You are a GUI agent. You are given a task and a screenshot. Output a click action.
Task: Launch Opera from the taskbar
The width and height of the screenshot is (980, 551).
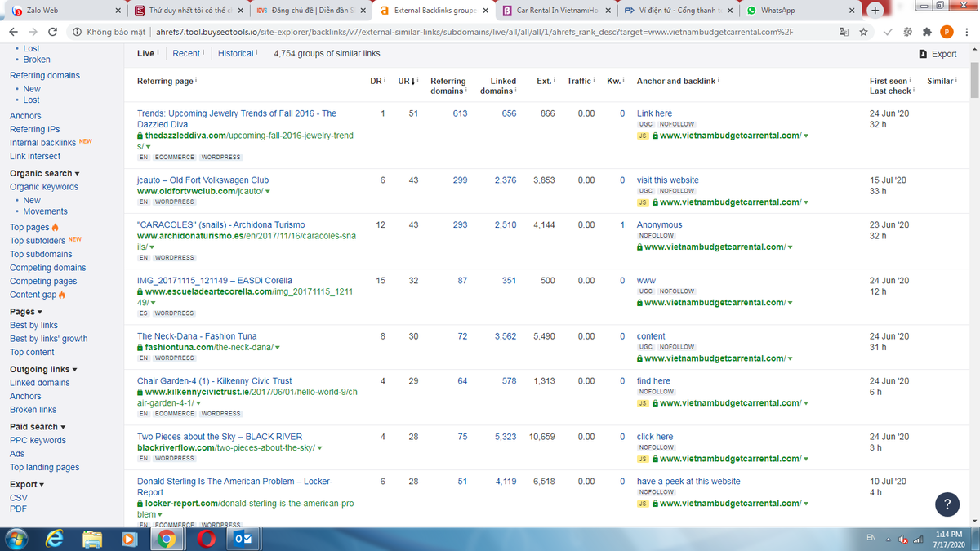point(205,539)
